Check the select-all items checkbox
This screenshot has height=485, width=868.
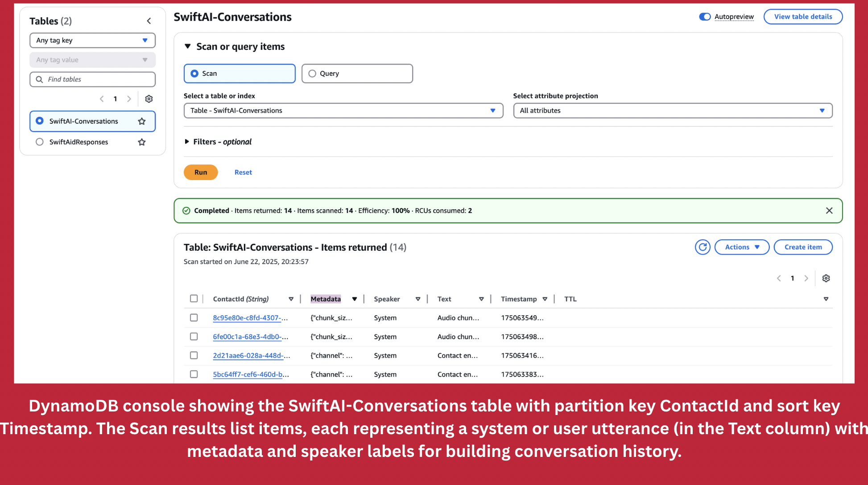(194, 299)
